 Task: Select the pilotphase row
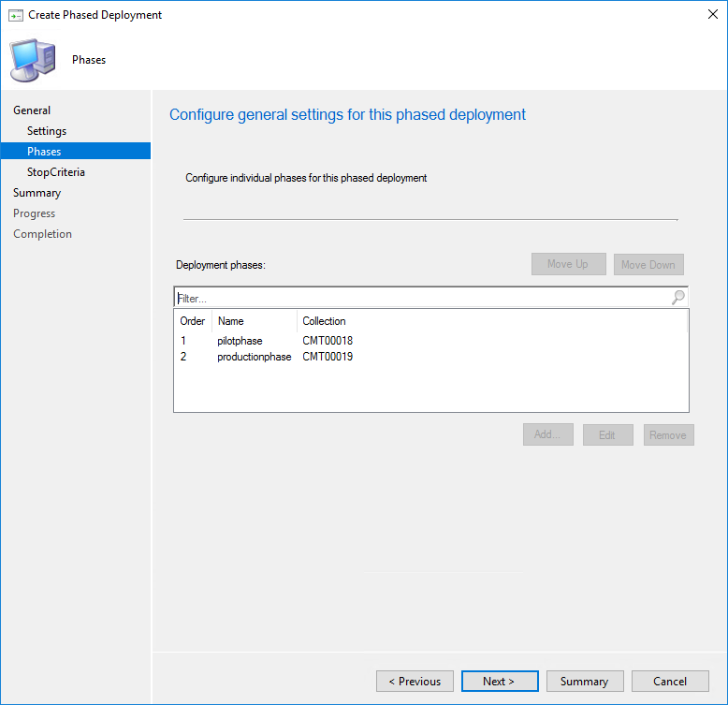tap(240, 341)
